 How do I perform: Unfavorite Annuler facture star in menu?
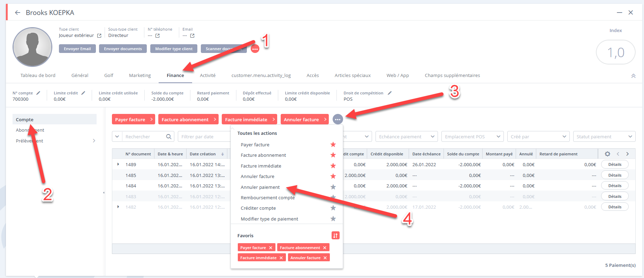tap(333, 176)
